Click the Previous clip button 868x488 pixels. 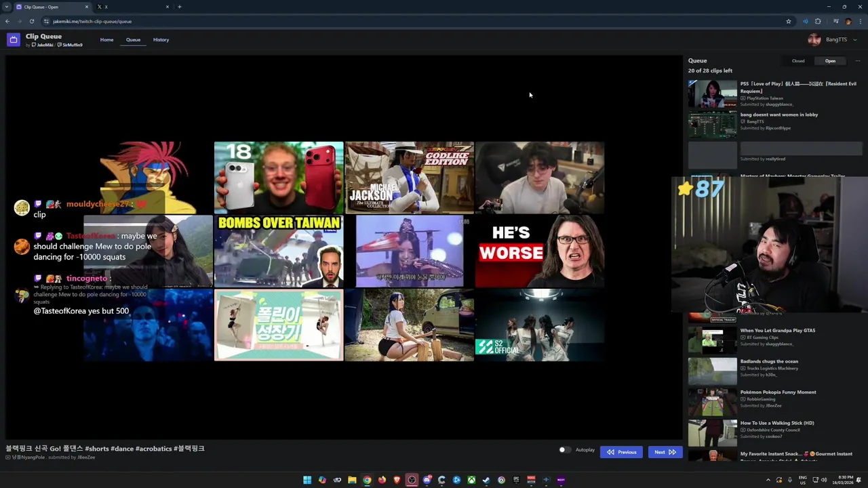point(621,452)
